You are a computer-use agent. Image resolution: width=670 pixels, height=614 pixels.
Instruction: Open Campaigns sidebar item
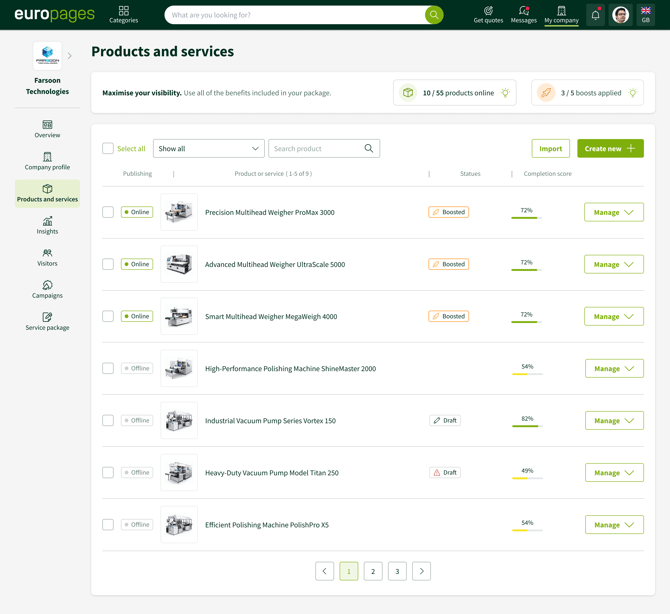pos(47,289)
